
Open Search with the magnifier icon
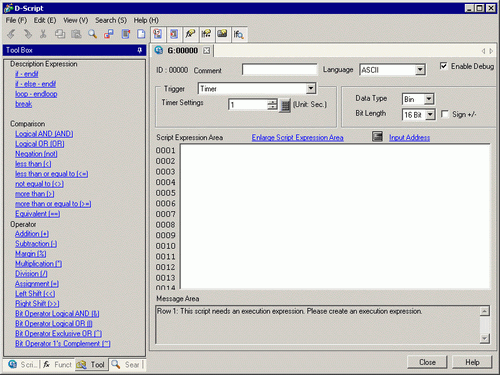(92, 34)
